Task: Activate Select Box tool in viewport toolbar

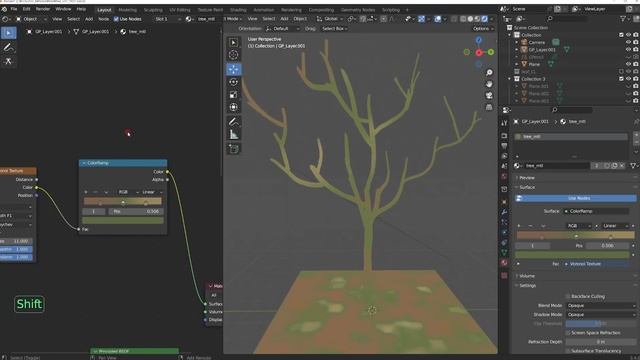Action: 233,42
